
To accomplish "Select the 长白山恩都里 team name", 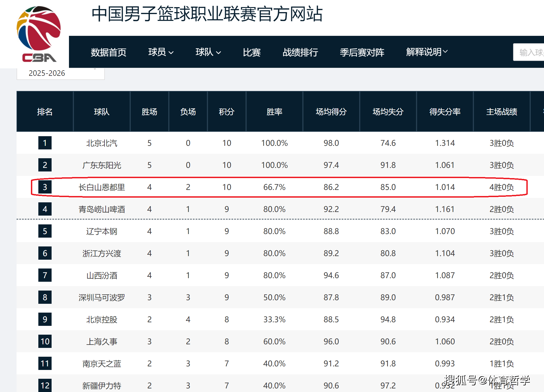I will pyautogui.click(x=102, y=187).
